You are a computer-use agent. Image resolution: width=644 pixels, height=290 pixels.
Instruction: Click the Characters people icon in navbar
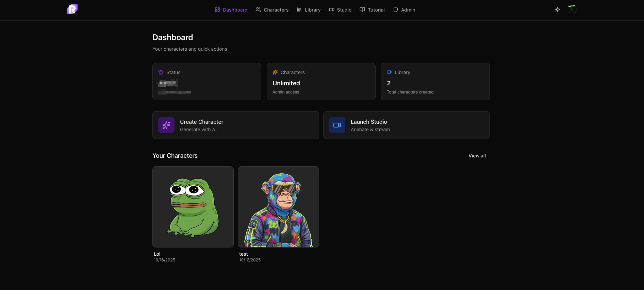click(258, 10)
